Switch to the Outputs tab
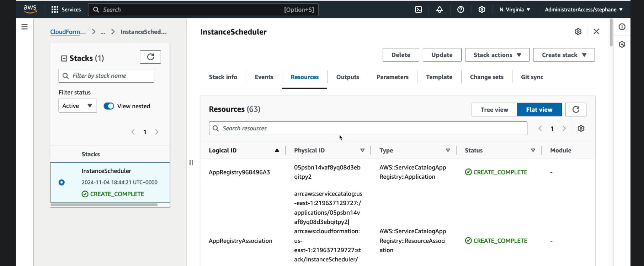The height and width of the screenshot is (266, 644). pos(347,77)
